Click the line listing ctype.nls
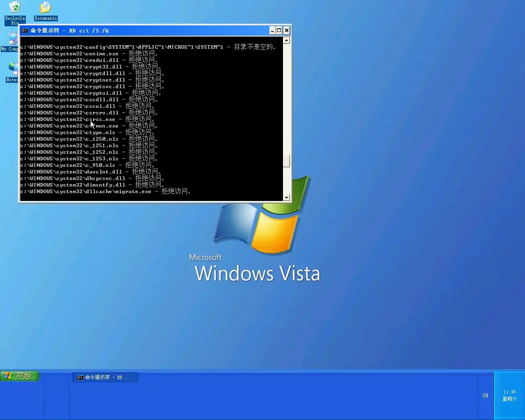This screenshot has height=420, width=525. (87, 132)
